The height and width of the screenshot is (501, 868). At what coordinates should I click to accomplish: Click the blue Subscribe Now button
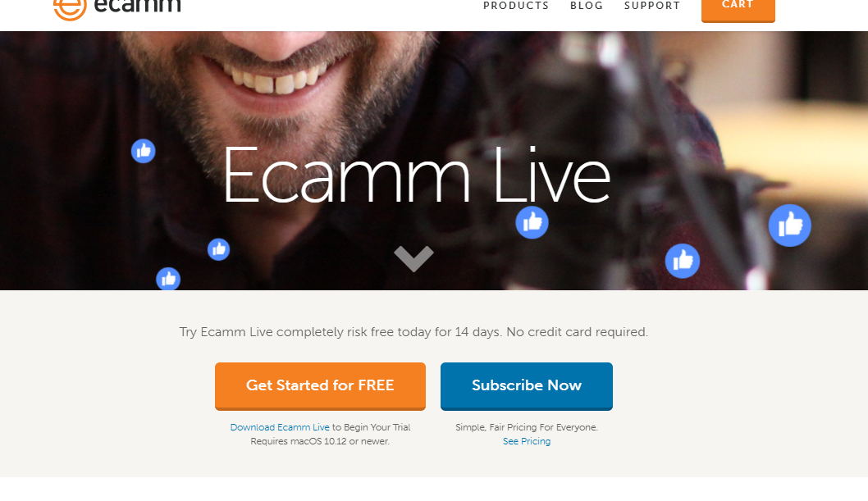[527, 386]
